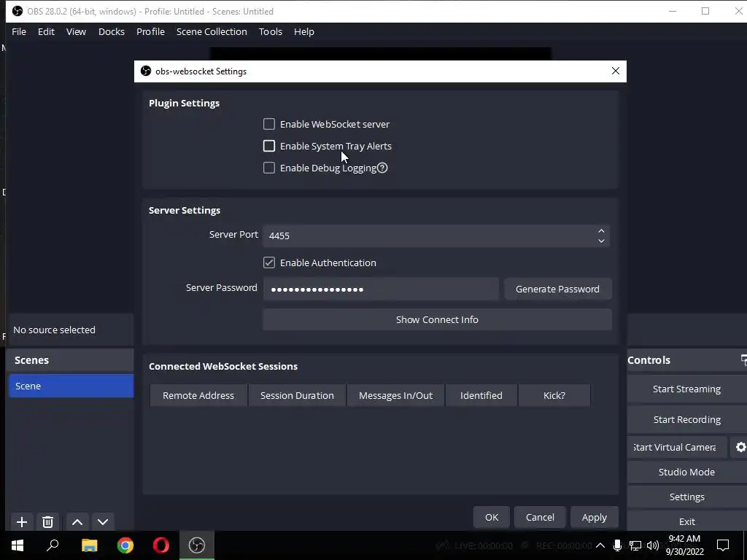747x560 pixels.
Task: Click Messages In/Out column header
Action: (x=395, y=395)
